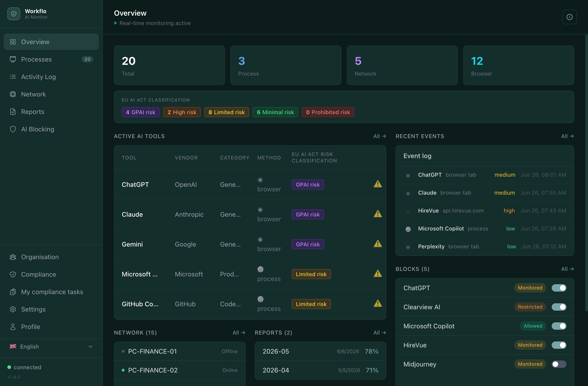Screen dimensions: 588x386
Task: Click All link for Network section
Action: pyautogui.click(x=239, y=333)
